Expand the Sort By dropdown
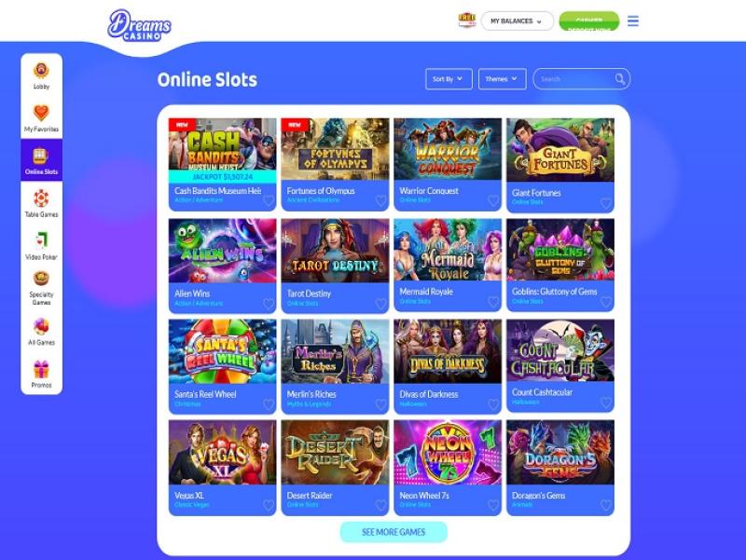This screenshot has height=560, width=746. pyautogui.click(x=449, y=79)
